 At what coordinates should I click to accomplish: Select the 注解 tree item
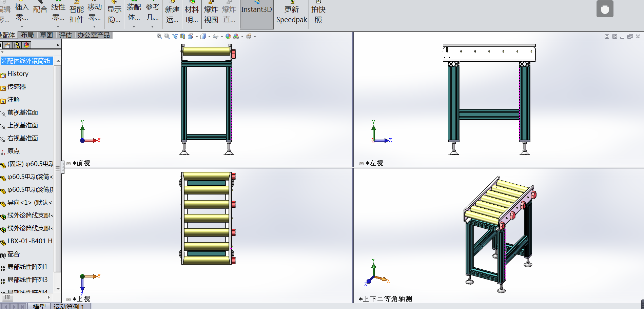(x=14, y=99)
